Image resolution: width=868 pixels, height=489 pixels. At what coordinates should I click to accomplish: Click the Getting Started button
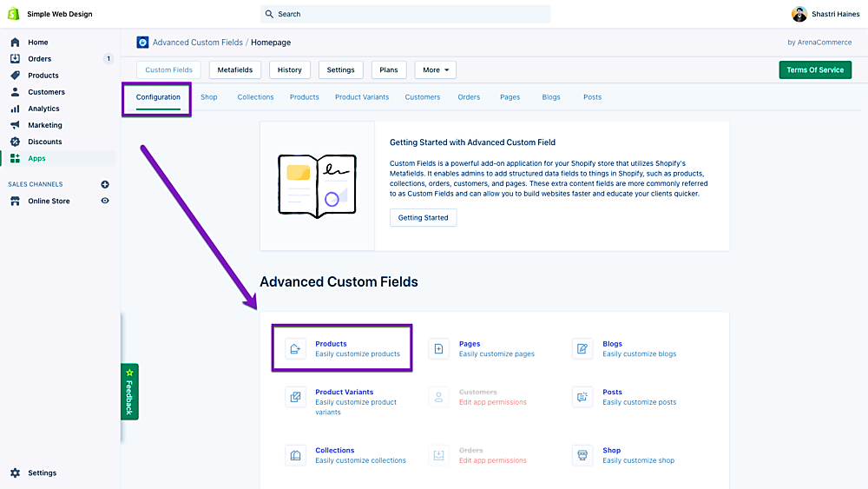click(x=423, y=218)
